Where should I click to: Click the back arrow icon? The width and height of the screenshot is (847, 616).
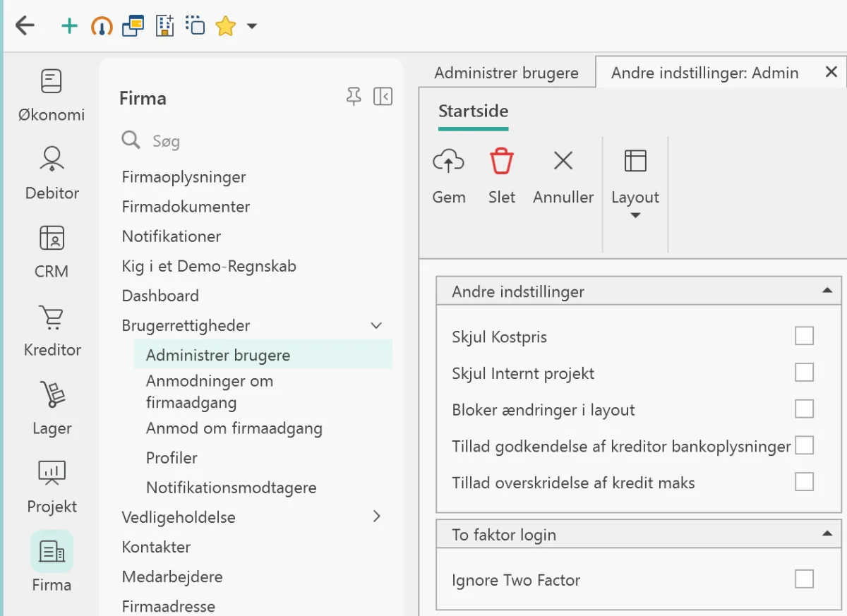point(25,26)
